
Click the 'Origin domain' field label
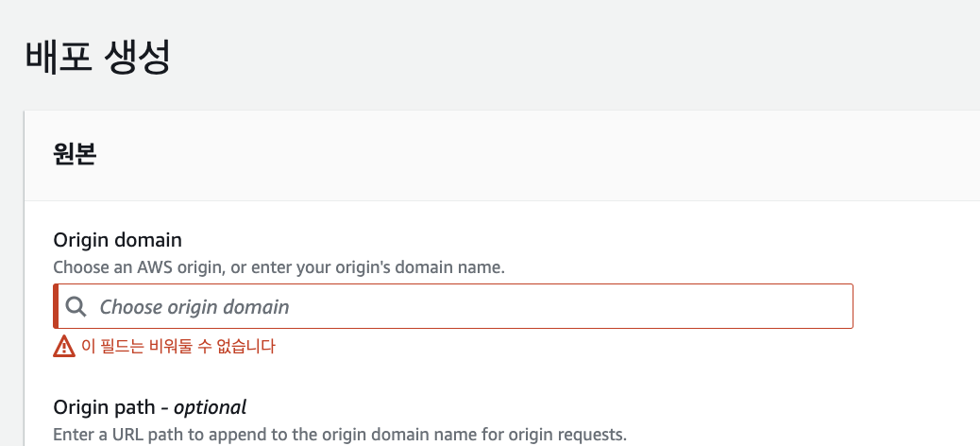click(118, 240)
